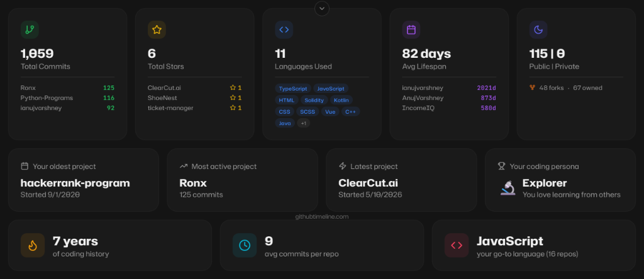Select the Kotlin language tag
Image resolution: width=644 pixels, height=279 pixels.
pyautogui.click(x=341, y=100)
